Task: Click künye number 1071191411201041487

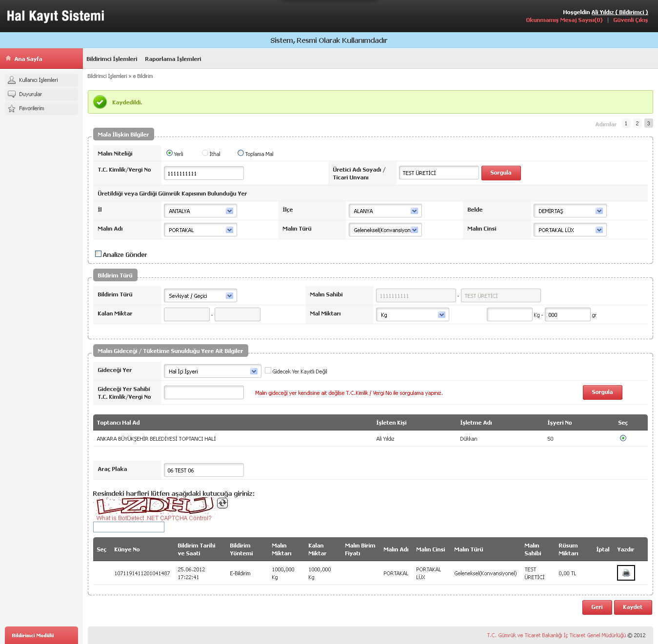Action: click(x=142, y=573)
